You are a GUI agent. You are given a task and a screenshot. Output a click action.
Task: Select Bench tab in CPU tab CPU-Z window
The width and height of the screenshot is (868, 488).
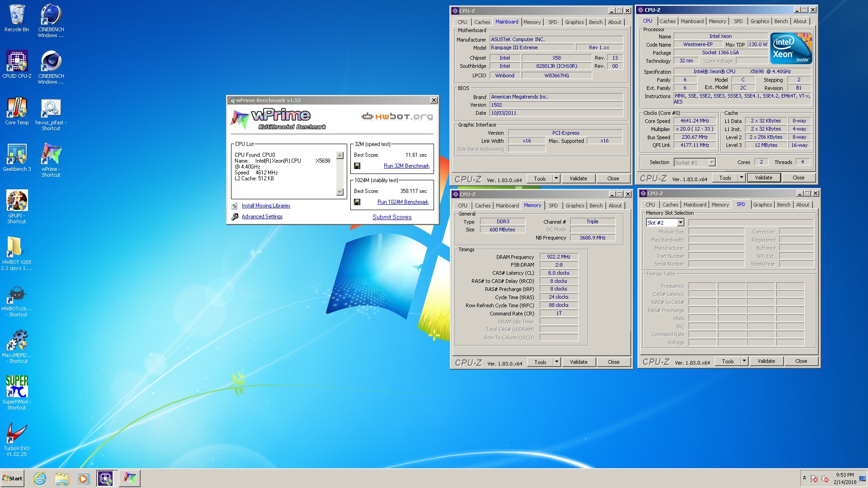tap(781, 21)
